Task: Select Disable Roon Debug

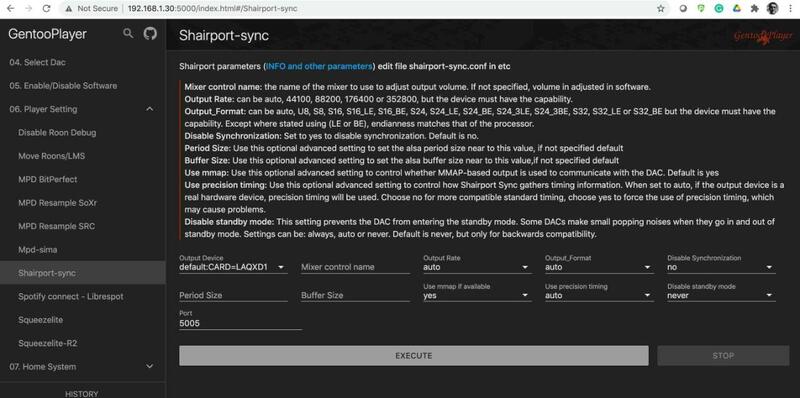Action: pos(83,133)
